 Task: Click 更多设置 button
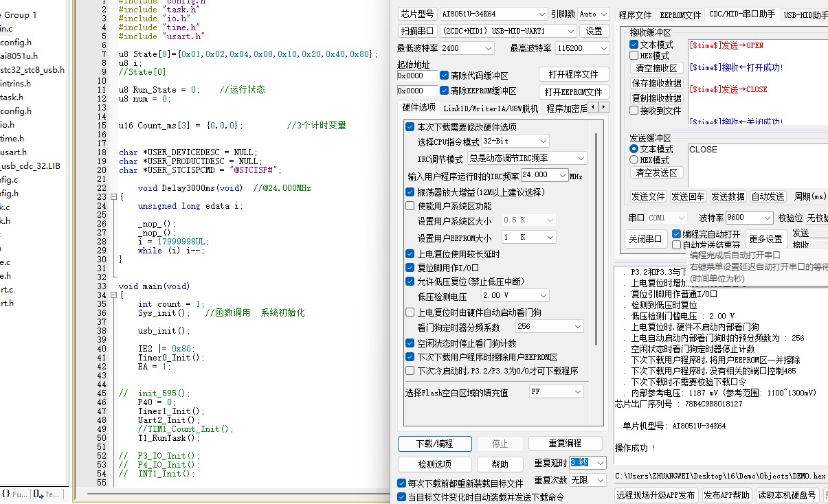[x=765, y=239]
